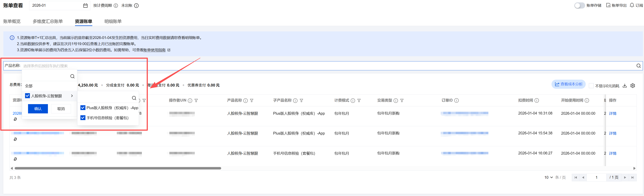Open 详情 for the 16:06:27 row
The height and width of the screenshot is (196, 644).
pyautogui.click(x=612, y=153)
